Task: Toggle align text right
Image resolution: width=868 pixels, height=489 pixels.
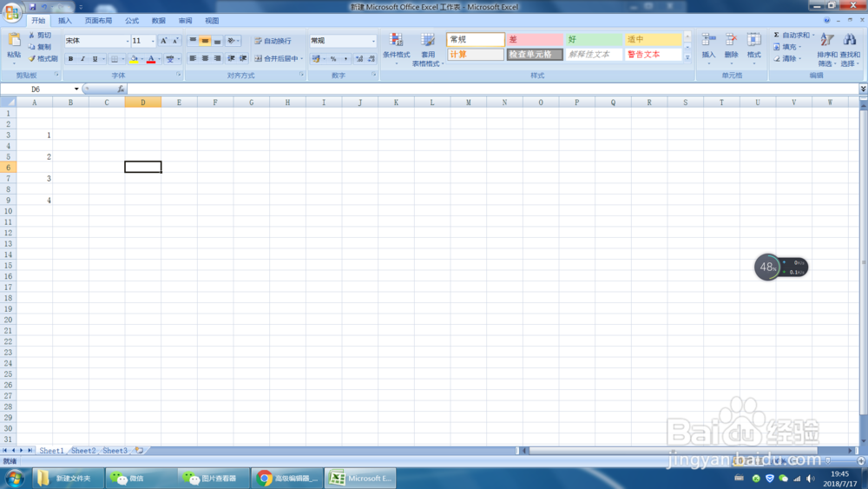Action: [x=217, y=58]
